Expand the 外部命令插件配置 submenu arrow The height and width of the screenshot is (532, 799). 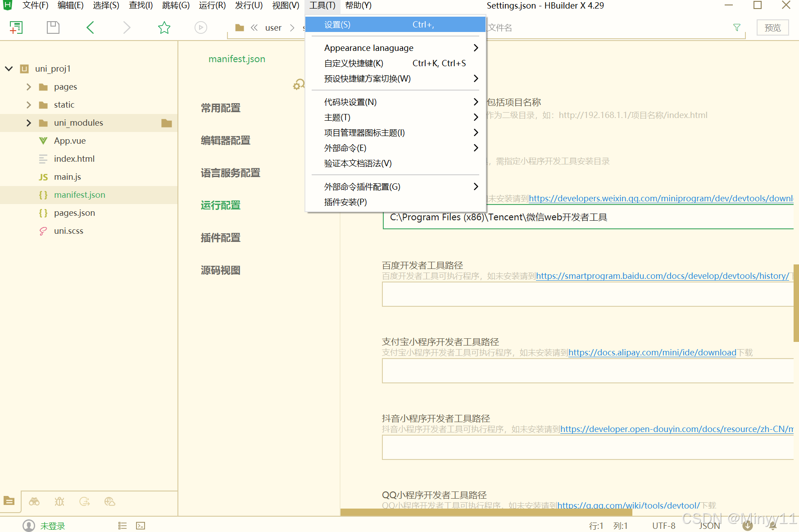coord(476,186)
